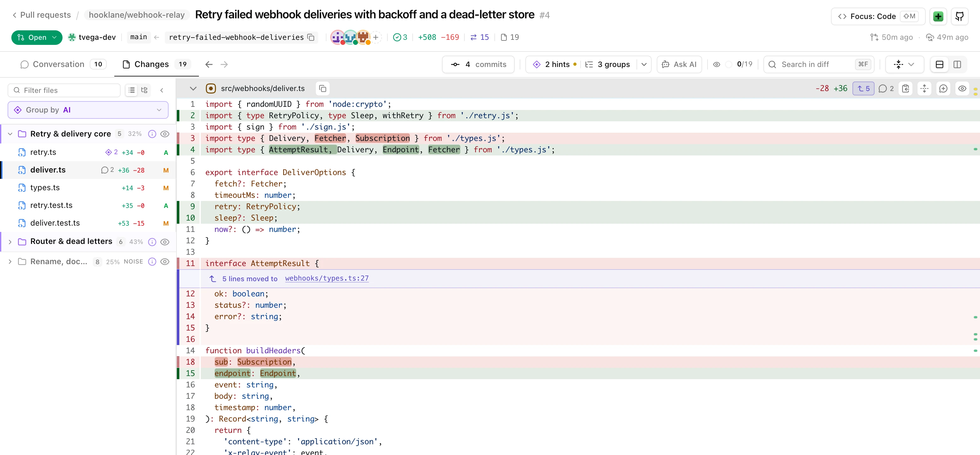
Task: Toggle viewed for Rename, doc... noise group
Action: pyautogui.click(x=165, y=262)
